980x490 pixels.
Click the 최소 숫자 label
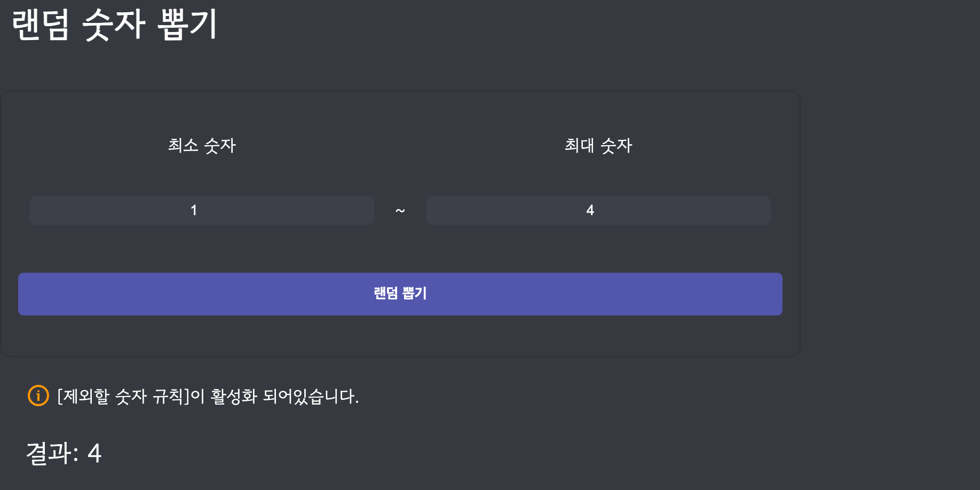click(202, 145)
